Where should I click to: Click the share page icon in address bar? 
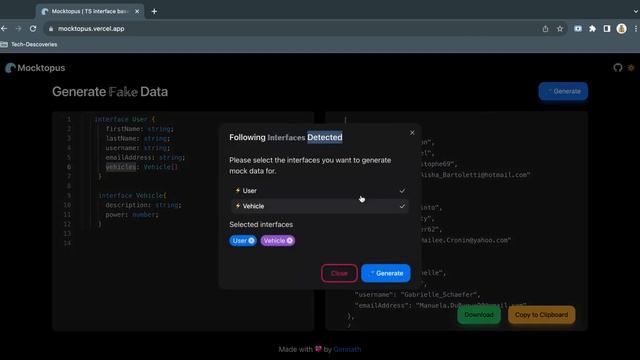[x=545, y=29]
